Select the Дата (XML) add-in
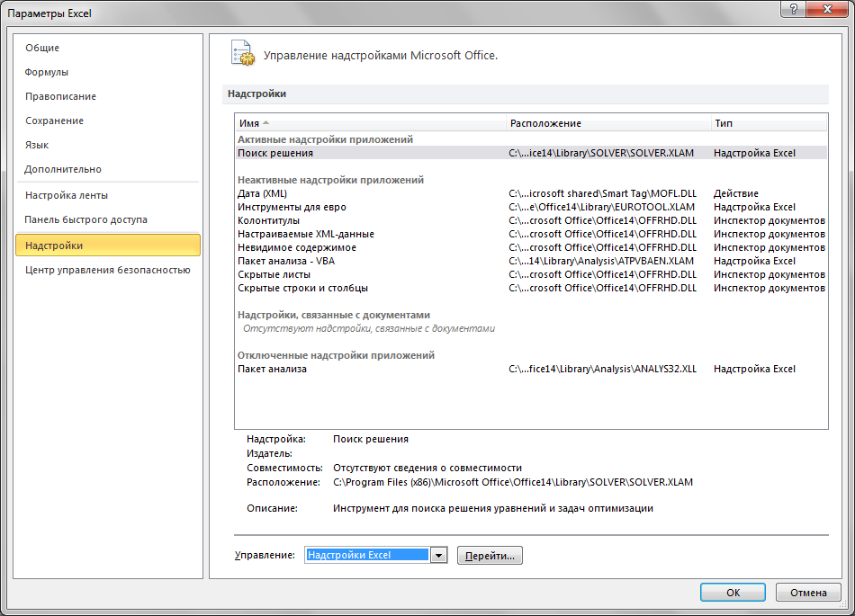The width and height of the screenshot is (855, 616). (531, 193)
